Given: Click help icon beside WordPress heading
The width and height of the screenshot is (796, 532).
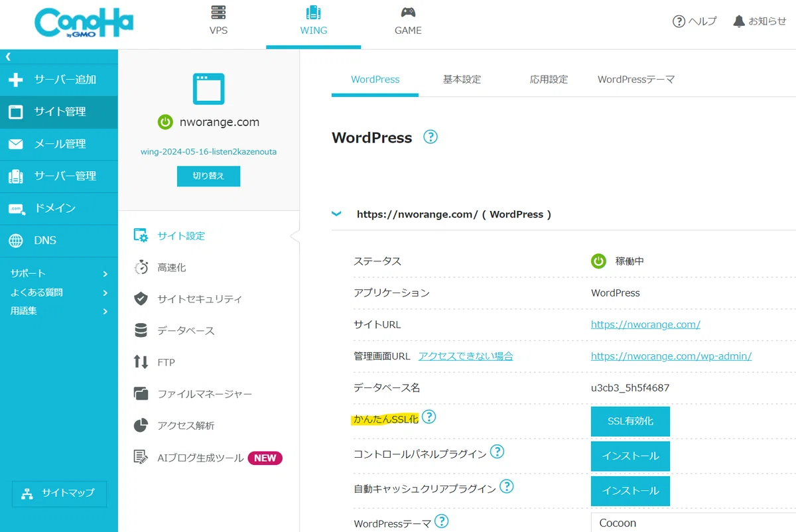Looking at the screenshot, I should click(431, 137).
